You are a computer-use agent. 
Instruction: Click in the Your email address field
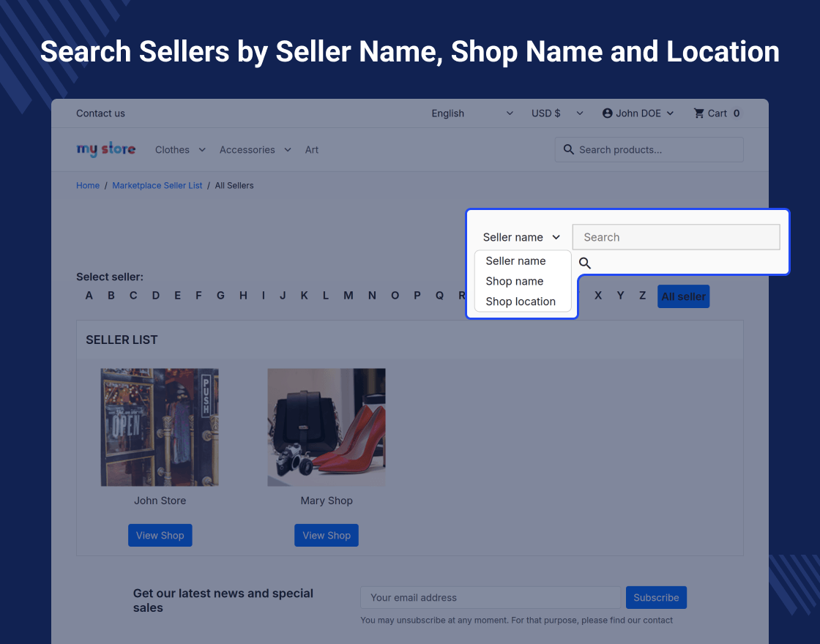[491, 597]
